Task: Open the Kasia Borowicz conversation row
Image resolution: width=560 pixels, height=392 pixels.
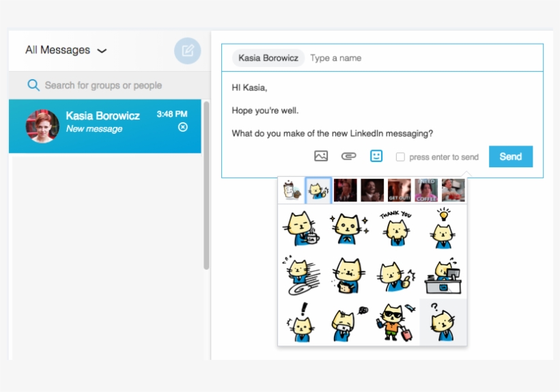Action: 105,126
